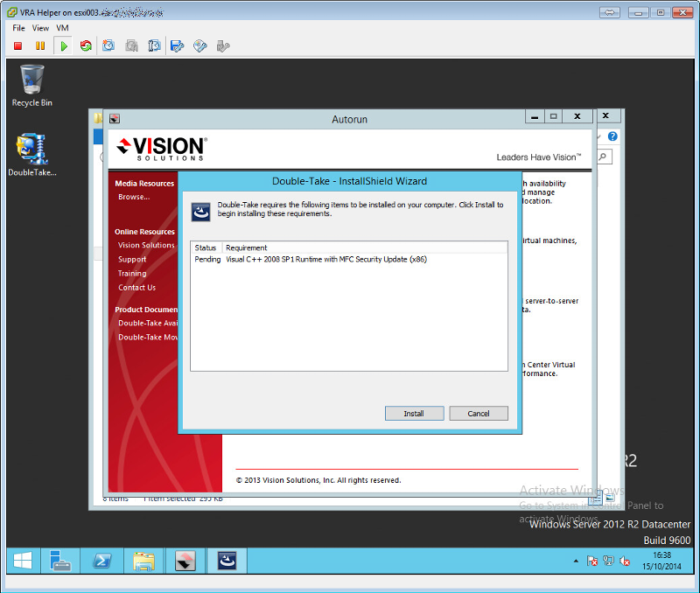The height and width of the screenshot is (593, 700).
Task: Open the Windows Start button
Action: 23,561
